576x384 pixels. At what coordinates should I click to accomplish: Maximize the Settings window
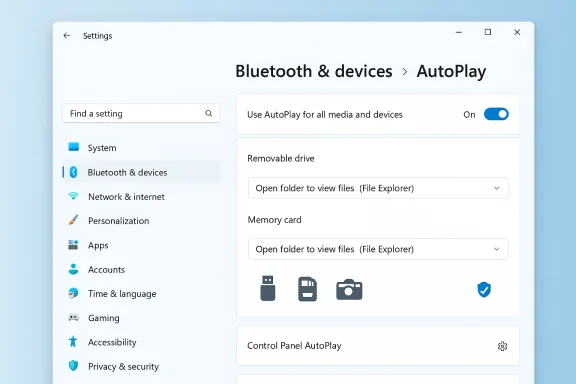pos(488,32)
